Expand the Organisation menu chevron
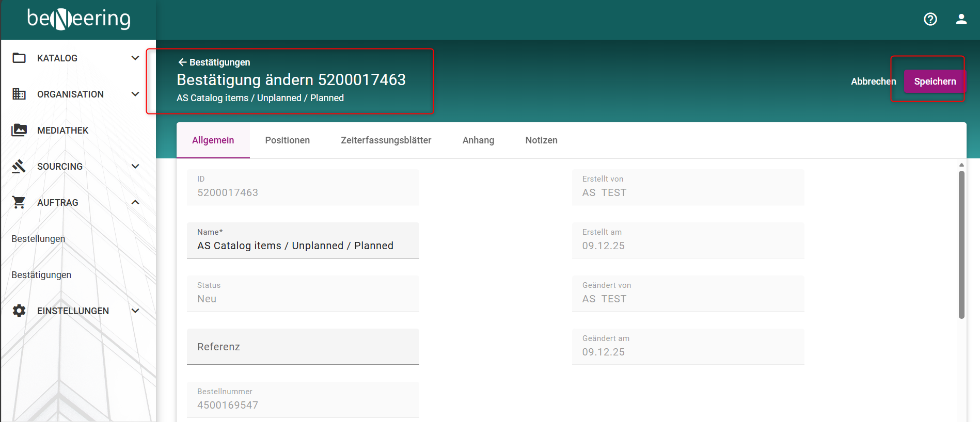The width and height of the screenshot is (980, 422). pyautogui.click(x=135, y=94)
